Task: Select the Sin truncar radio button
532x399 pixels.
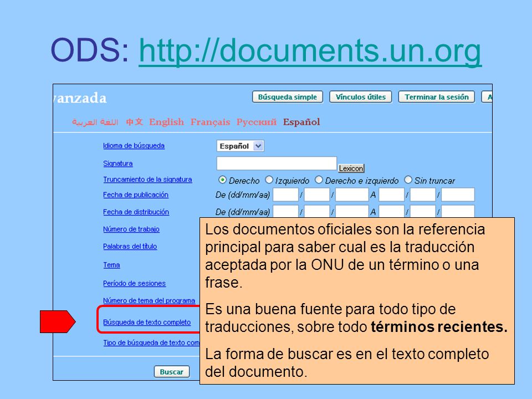Action: point(408,180)
